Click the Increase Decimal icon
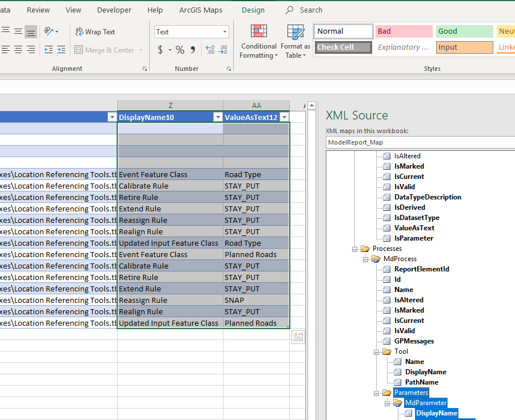The image size is (515, 420). (210, 50)
